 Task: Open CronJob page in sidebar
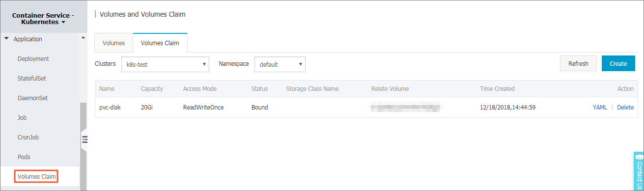[x=28, y=137]
